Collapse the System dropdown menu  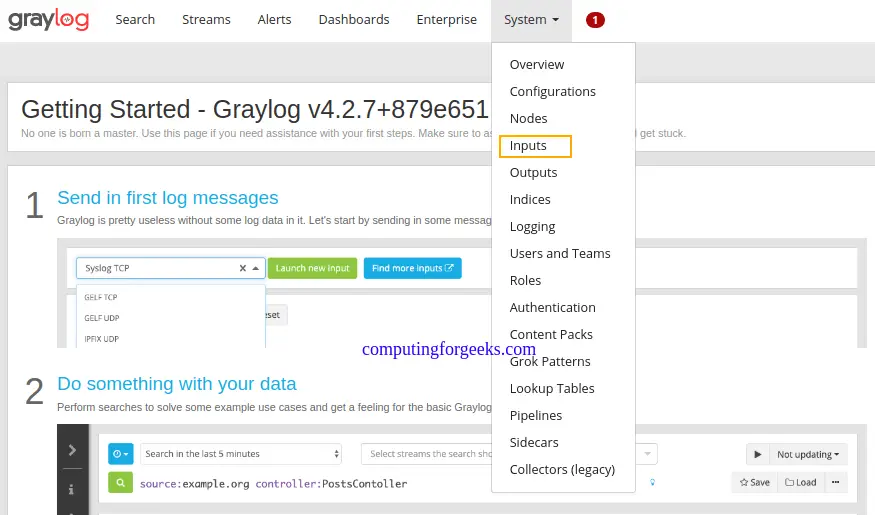coord(531,20)
